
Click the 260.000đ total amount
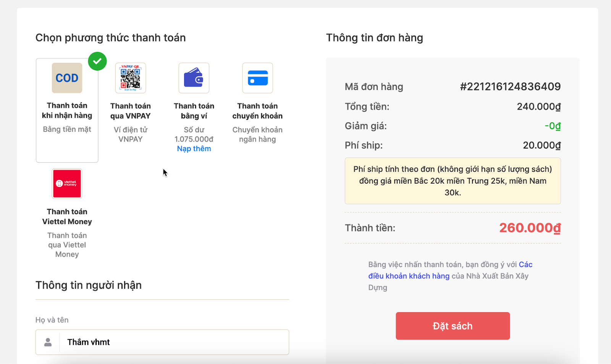point(530,228)
